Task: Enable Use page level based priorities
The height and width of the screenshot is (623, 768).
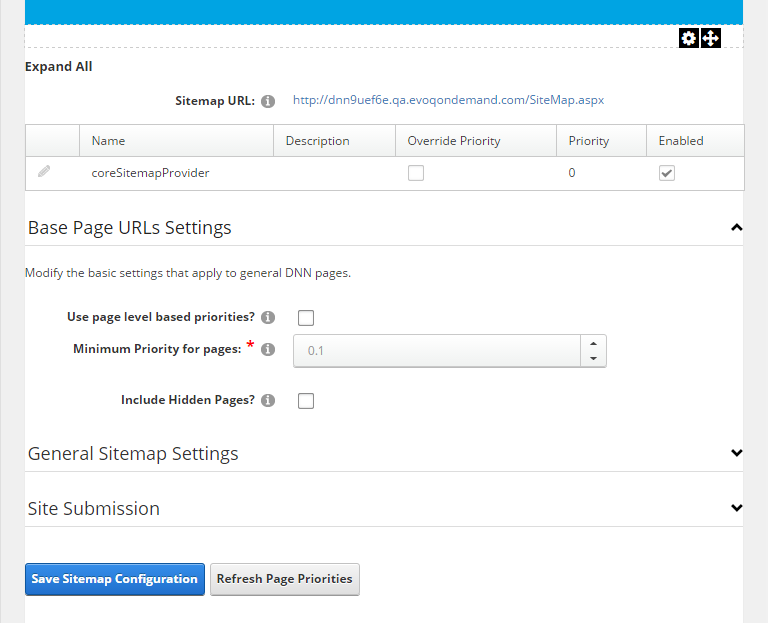Action: click(x=306, y=318)
